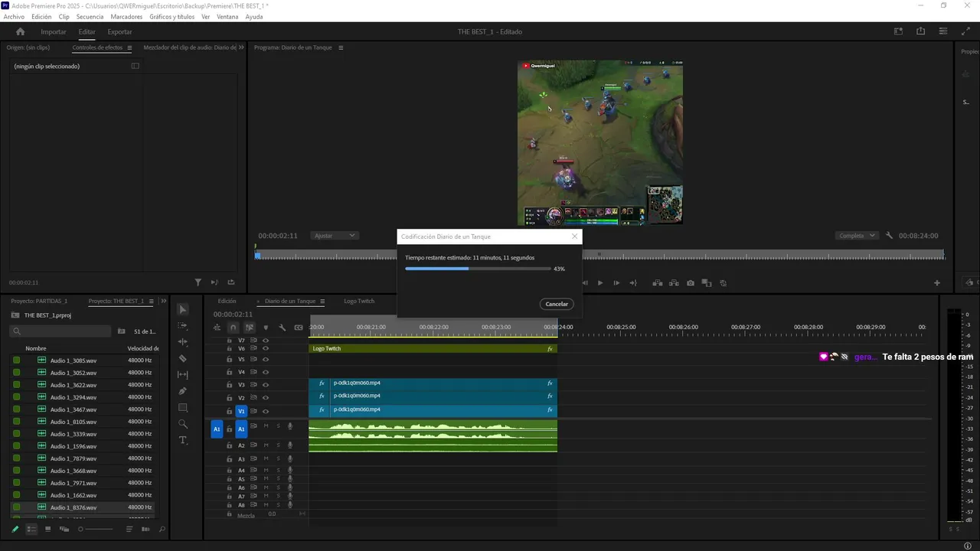The width and height of the screenshot is (980, 551).
Task: Toggle insert sequences as nests icon
Action: point(217,328)
